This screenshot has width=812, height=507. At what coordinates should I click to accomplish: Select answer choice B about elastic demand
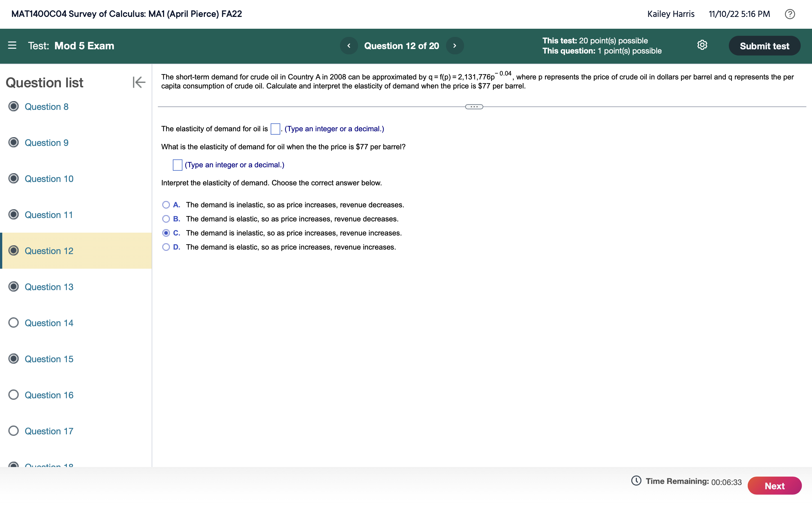tap(166, 219)
